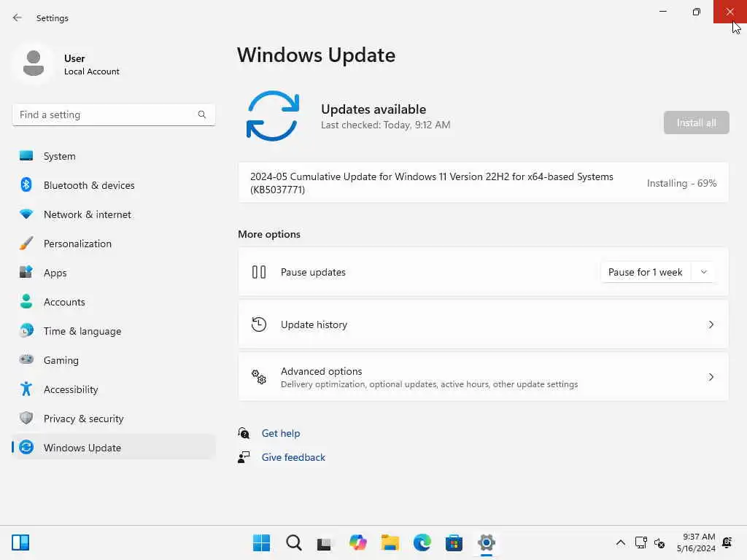Screen dimensions: 747x560
Task: Click the Last checked: Today, 9:12 AM text
Action: pos(385,125)
